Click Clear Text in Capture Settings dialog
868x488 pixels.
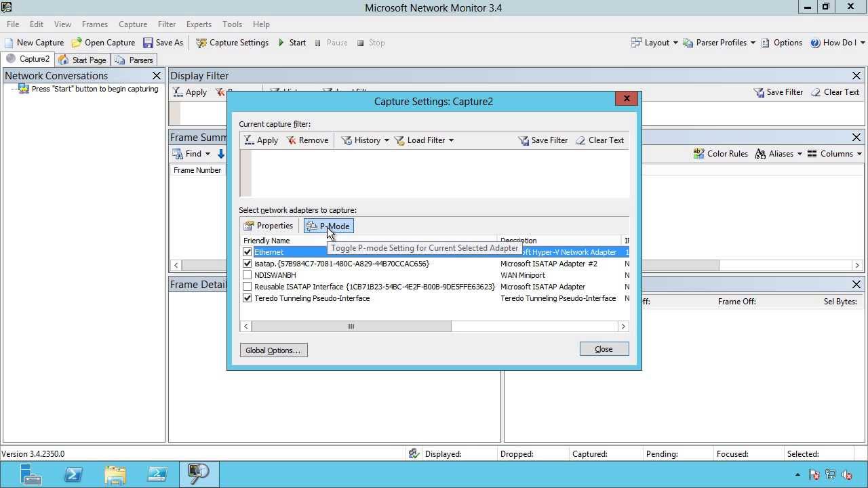pos(599,140)
